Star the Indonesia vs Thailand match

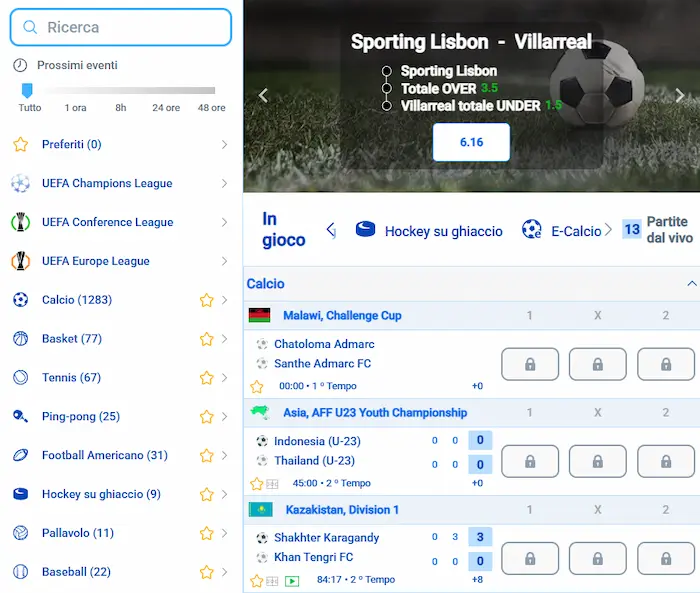tap(257, 484)
